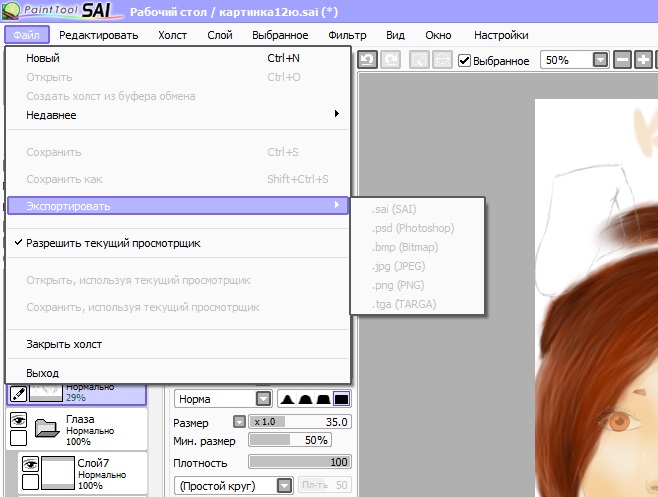The image size is (658, 497).
Task: Open the Окно menu
Action: (x=438, y=35)
